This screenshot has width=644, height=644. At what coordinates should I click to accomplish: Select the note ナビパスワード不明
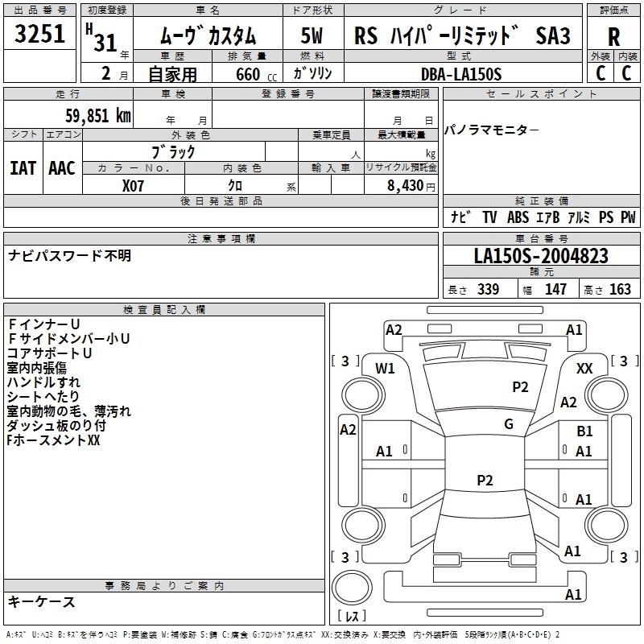coord(70,256)
